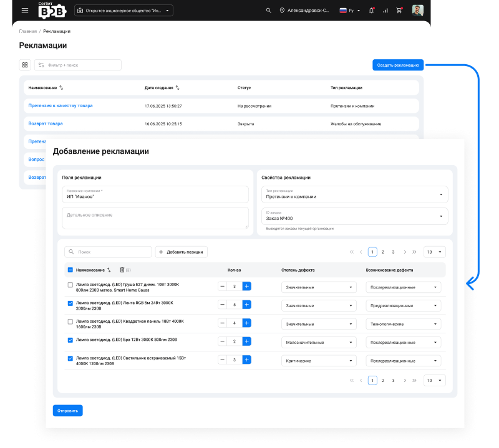Click the location pin for Александровск-С...
This screenshot has height=448, width=499.
pos(283,11)
